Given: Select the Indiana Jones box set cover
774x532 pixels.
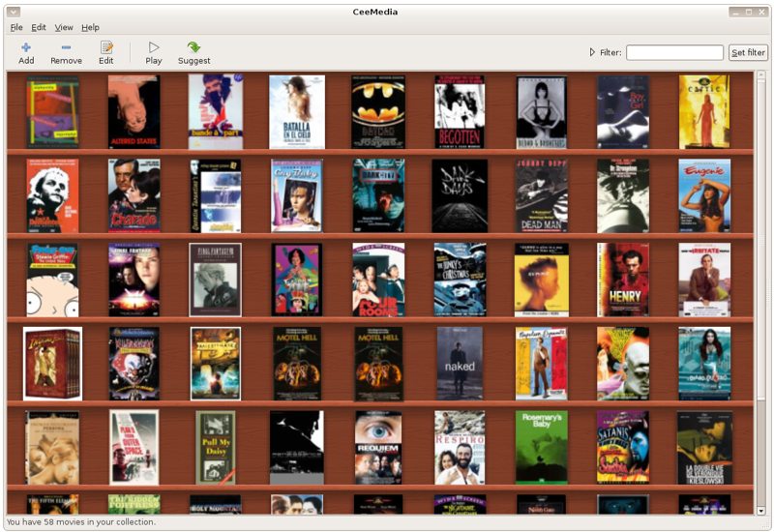Looking at the screenshot, I should point(52,364).
